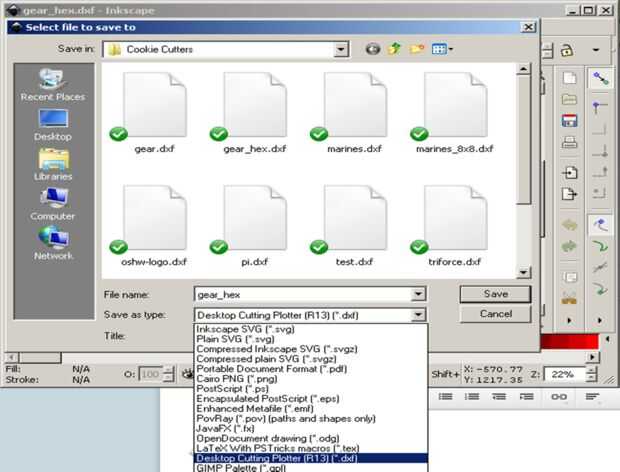
Task: Click Inkscape Redo arrow icon
Action: point(569,246)
